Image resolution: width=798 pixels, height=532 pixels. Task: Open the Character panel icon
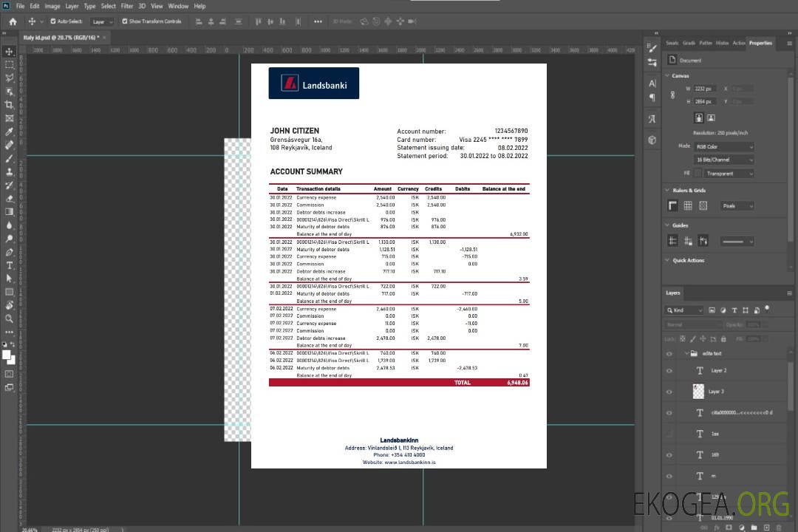[x=652, y=83]
